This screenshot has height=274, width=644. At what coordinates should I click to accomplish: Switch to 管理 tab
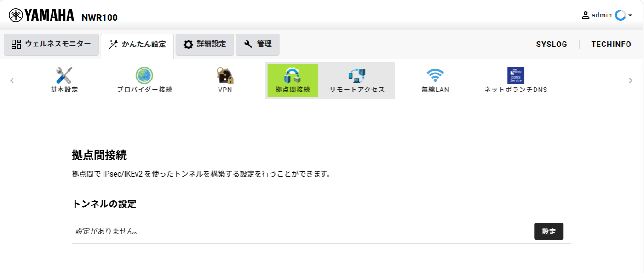coord(258,45)
